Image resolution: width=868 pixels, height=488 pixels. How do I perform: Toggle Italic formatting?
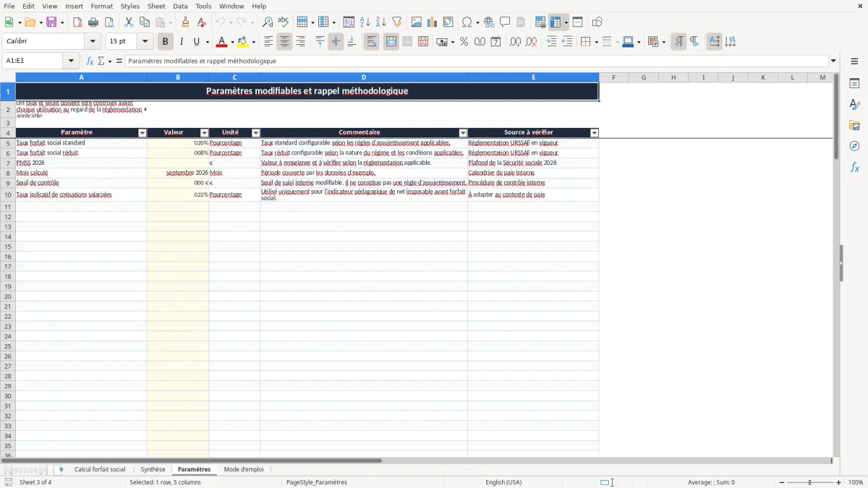tap(182, 42)
